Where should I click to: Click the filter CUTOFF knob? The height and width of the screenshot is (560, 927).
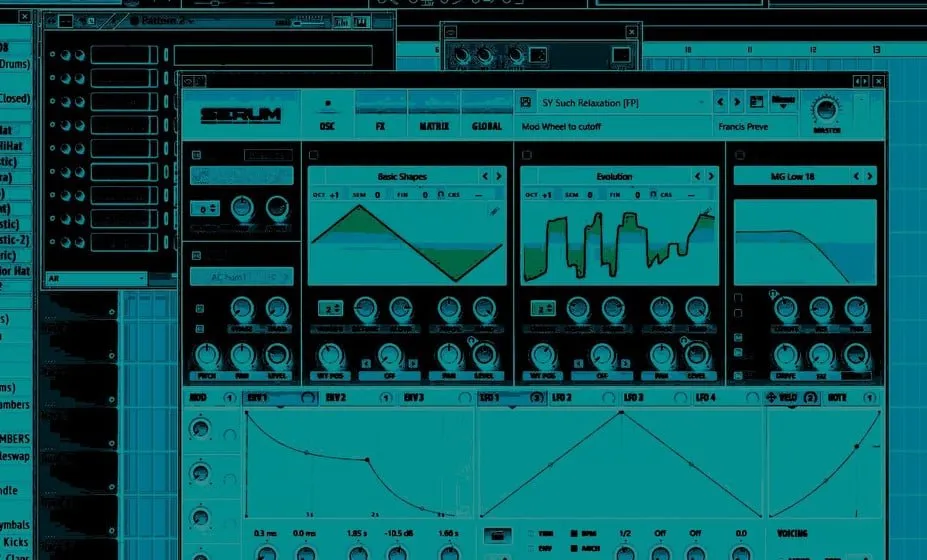point(786,307)
